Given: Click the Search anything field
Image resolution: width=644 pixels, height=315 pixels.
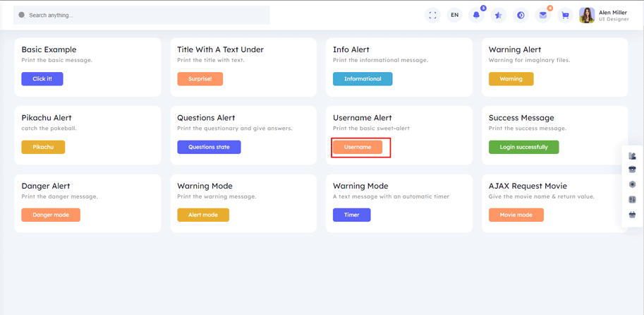Looking at the screenshot, I should (x=141, y=15).
